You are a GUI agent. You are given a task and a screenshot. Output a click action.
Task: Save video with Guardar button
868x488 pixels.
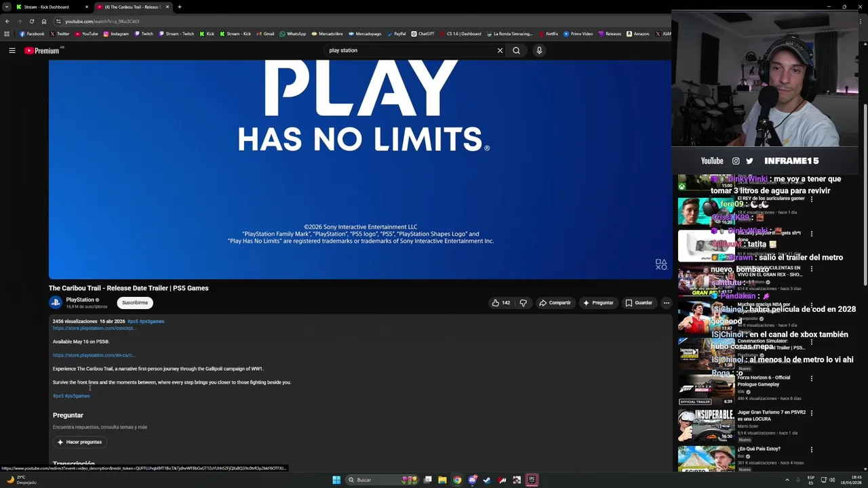click(639, 303)
